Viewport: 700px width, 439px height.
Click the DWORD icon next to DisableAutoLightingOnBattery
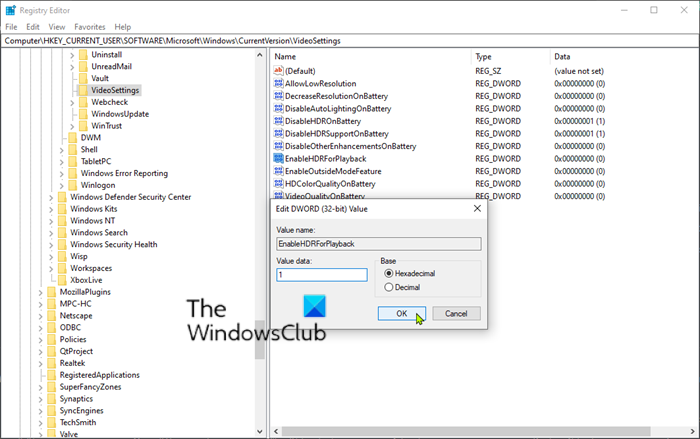(279, 109)
